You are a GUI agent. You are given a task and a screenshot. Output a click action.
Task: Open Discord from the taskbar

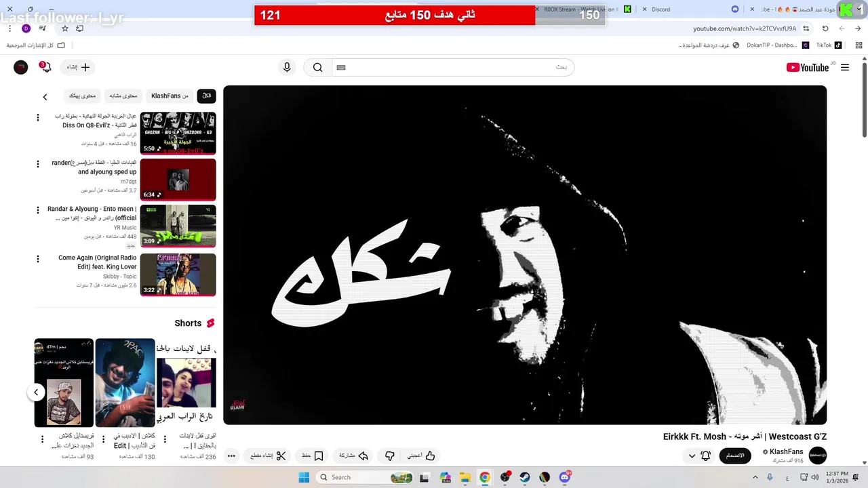coord(565,477)
